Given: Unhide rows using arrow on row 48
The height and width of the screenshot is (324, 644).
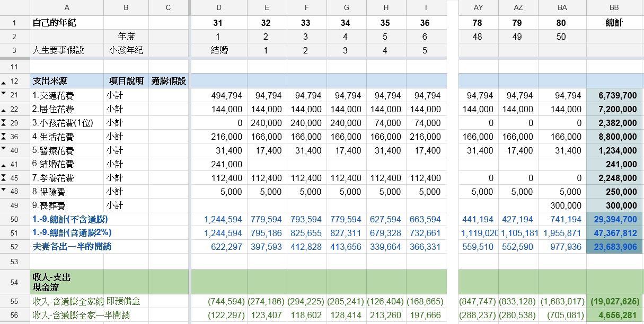Looking at the screenshot, I should pyautogui.click(x=4, y=190).
